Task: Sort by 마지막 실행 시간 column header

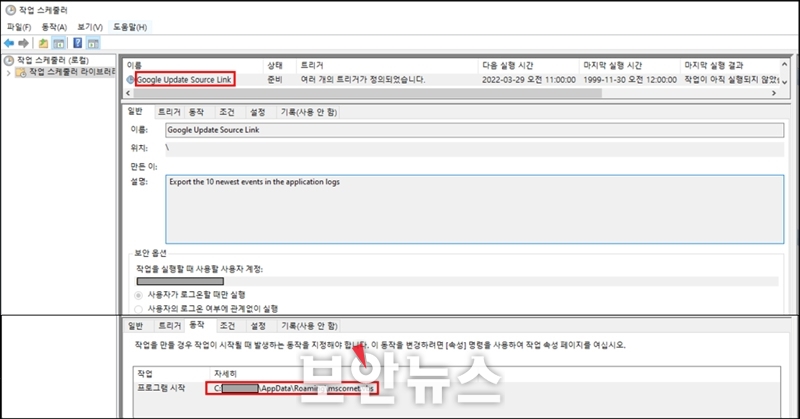Action: click(x=613, y=65)
